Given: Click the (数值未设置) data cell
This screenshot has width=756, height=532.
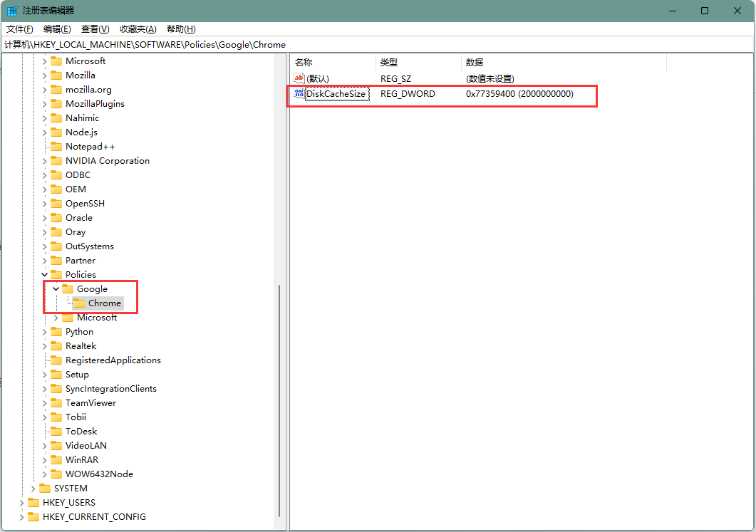Looking at the screenshot, I should [490, 78].
